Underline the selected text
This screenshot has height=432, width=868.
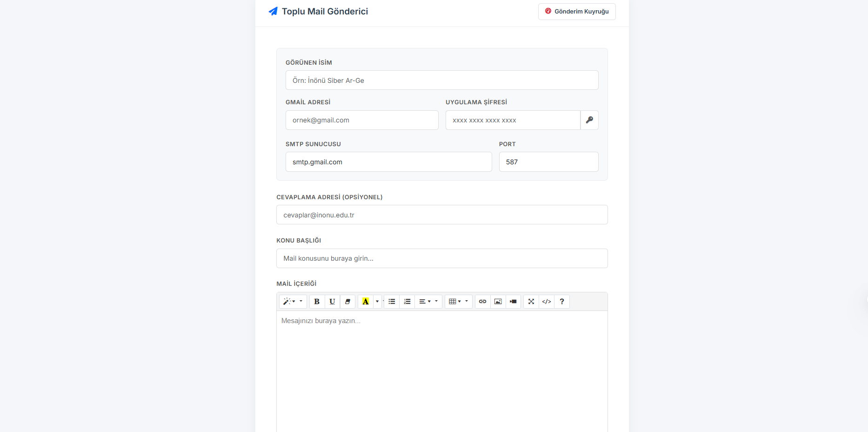(332, 302)
